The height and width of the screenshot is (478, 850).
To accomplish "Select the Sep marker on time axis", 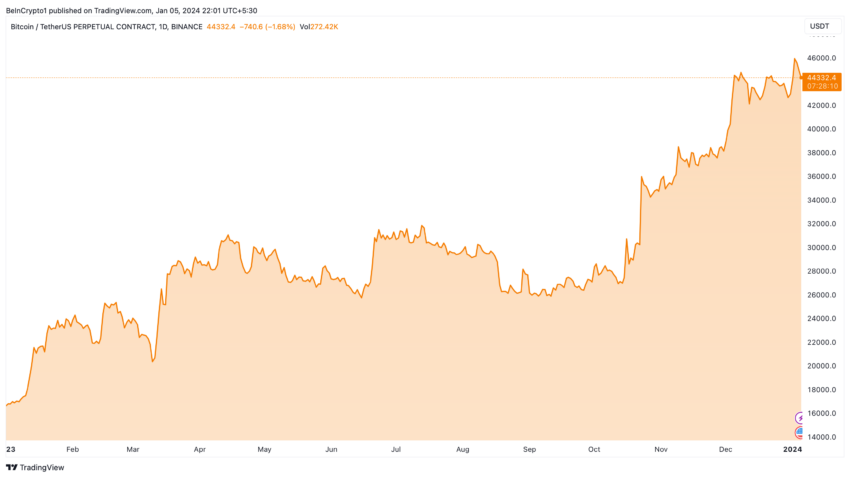I will click(x=529, y=449).
